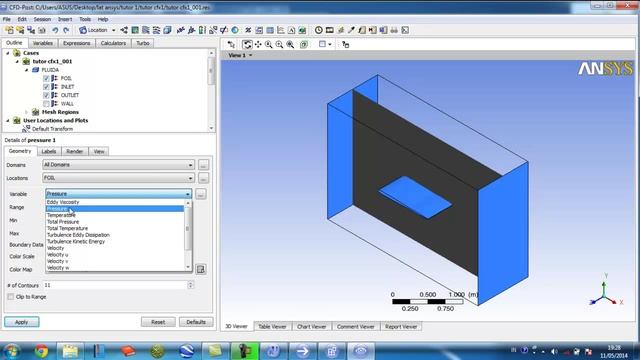Click the Zoom Box tool icon
The width and height of the screenshot is (640, 360).
coord(279,44)
